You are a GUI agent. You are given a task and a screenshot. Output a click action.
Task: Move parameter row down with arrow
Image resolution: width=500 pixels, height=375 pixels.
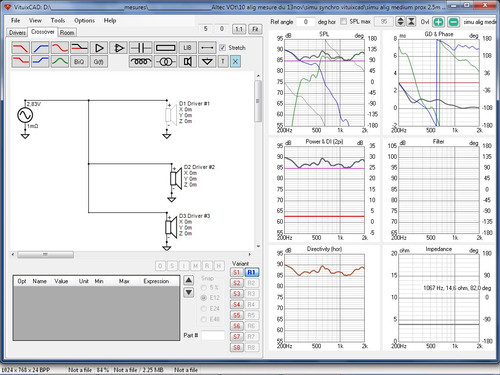[x=189, y=292]
